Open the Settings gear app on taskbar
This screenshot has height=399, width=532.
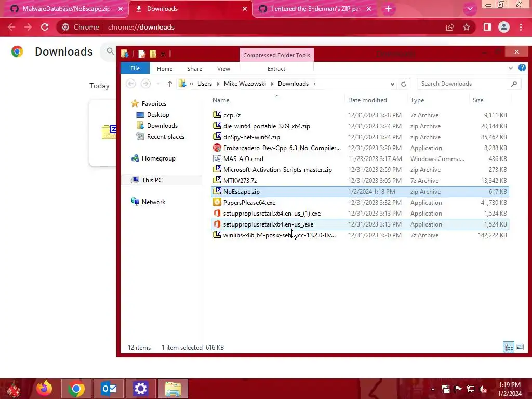pos(140,389)
